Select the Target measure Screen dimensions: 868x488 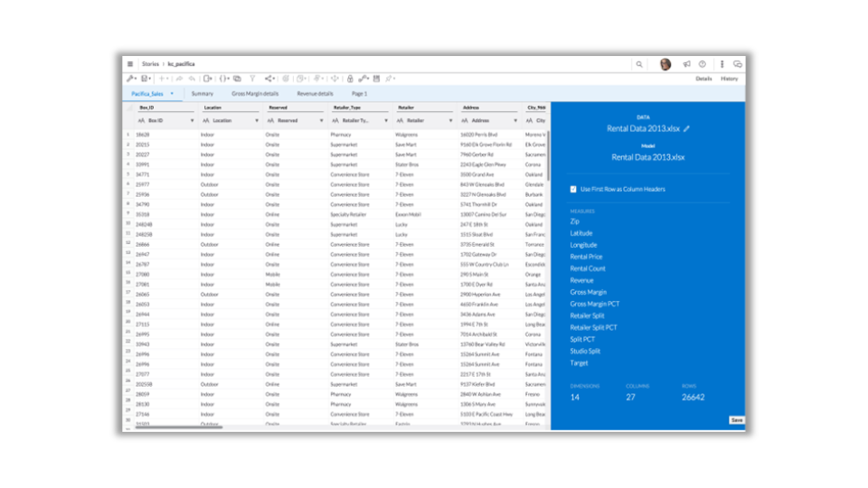coord(579,363)
